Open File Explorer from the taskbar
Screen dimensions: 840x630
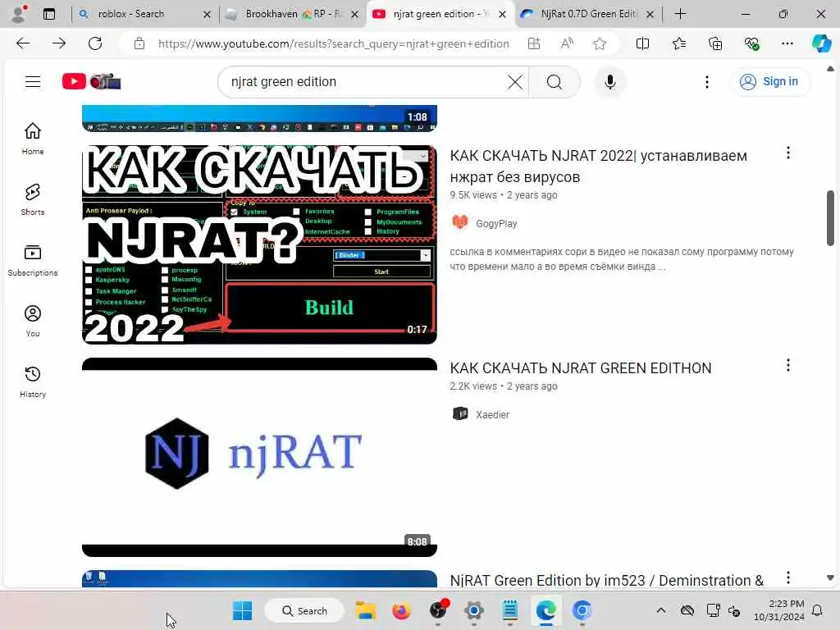[x=366, y=610]
